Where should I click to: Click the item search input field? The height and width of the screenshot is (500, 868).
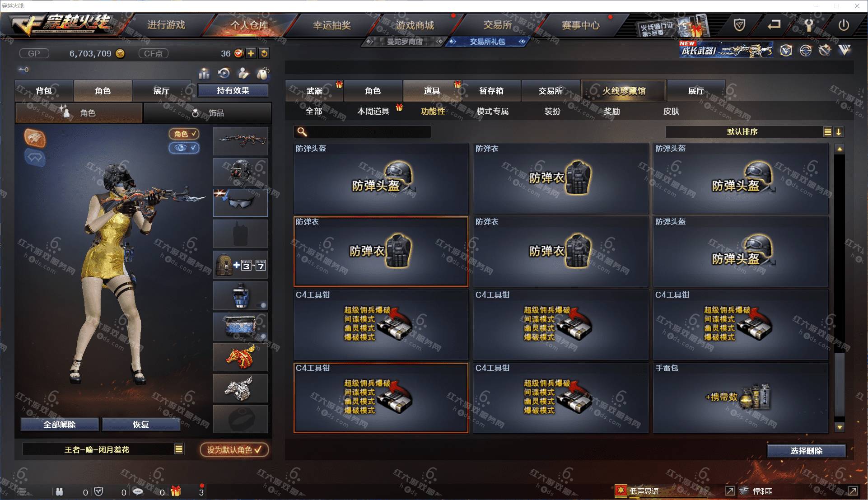[x=362, y=132]
